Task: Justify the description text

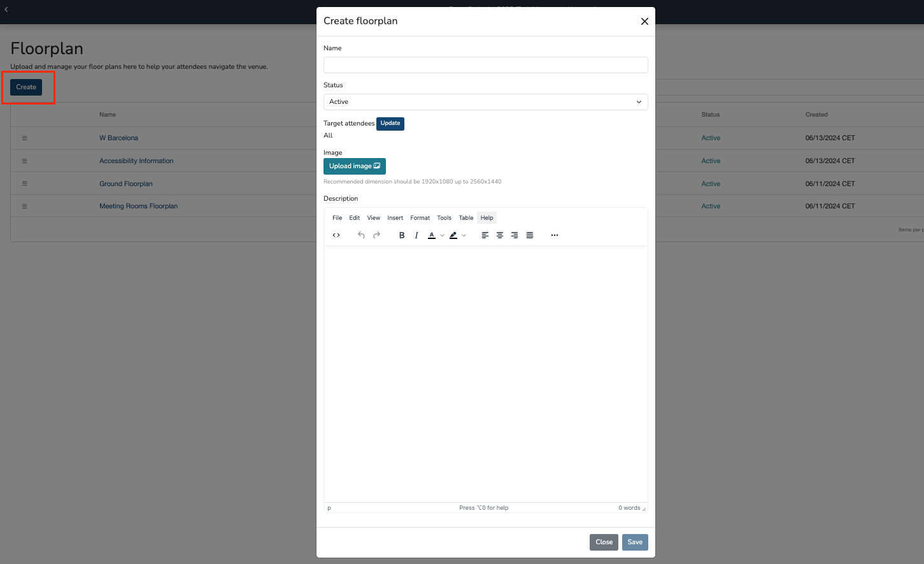Action: [530, 235]
